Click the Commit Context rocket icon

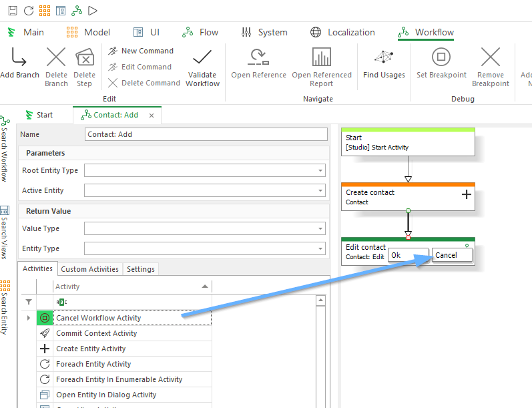45,333
